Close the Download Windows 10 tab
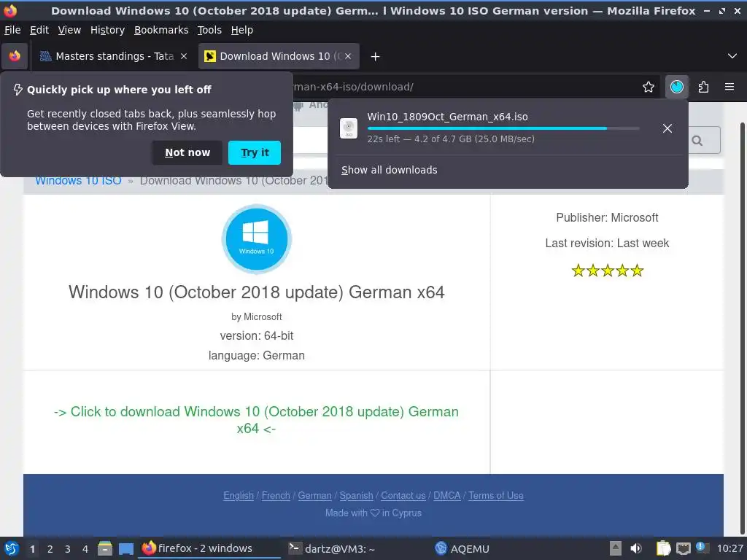 click(348, 56)
